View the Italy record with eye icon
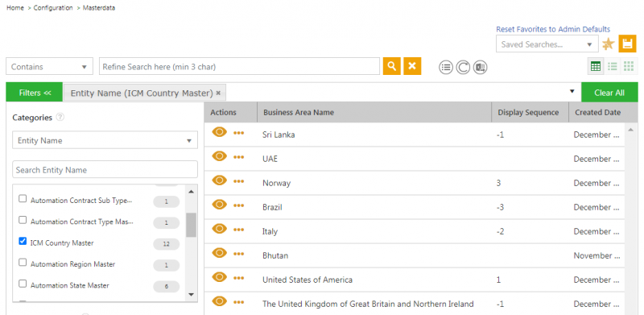 pos(220,229)
